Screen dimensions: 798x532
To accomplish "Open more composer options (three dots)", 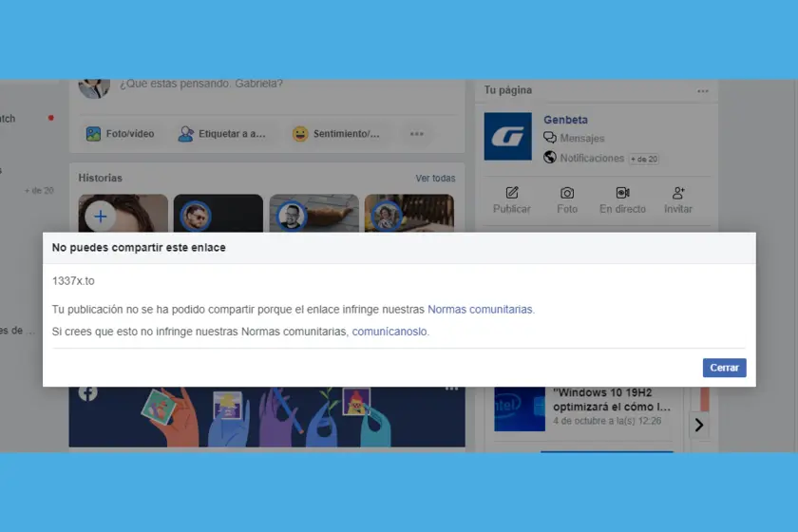I will coord(417,134).
